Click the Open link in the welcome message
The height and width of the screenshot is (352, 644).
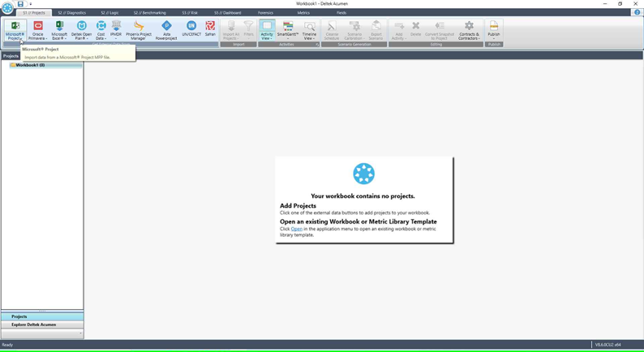point(297,229)
